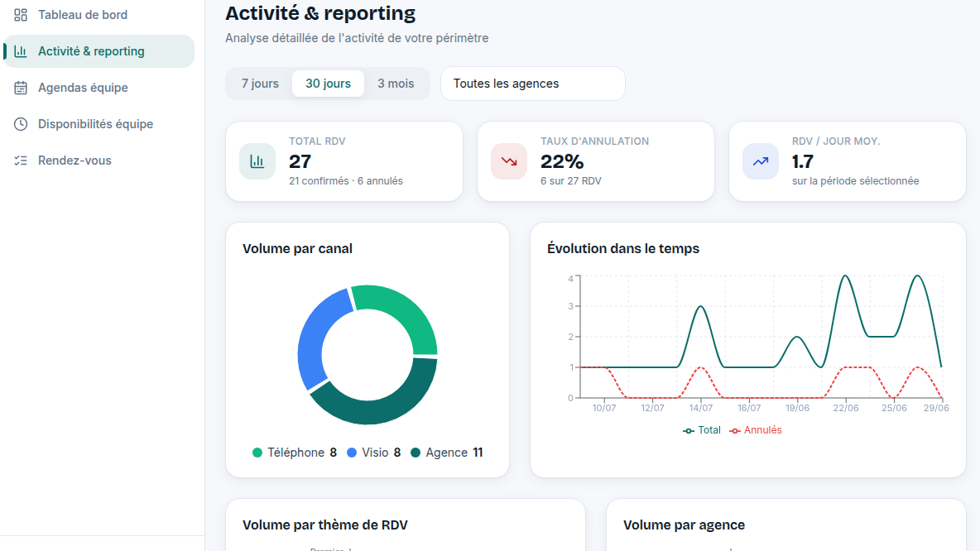Image resolution: width=980 pixels, height=551 pixels.
Task: Click the Total RDV chart icon
Action: point(257,161)
